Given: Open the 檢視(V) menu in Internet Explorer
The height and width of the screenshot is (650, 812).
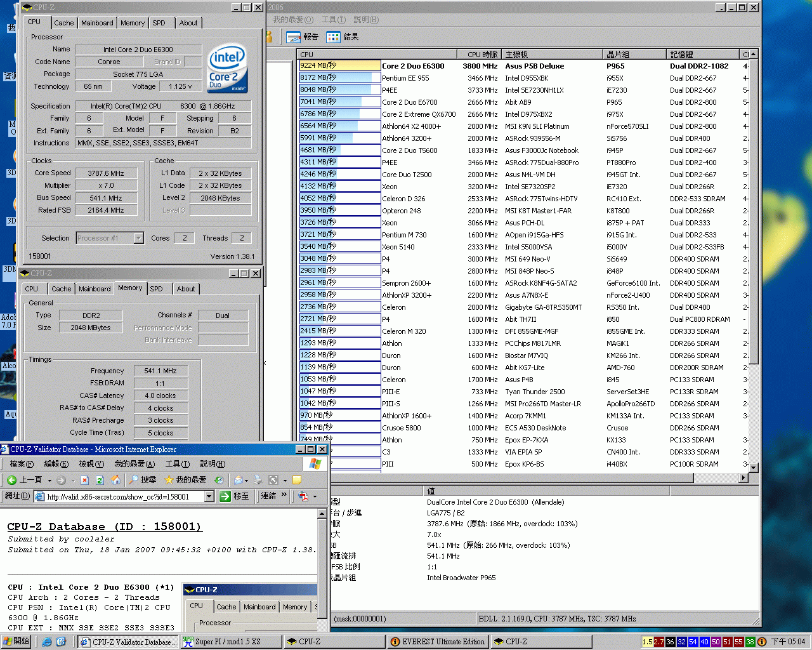Looking at the screenshot, I should (91, 464).
